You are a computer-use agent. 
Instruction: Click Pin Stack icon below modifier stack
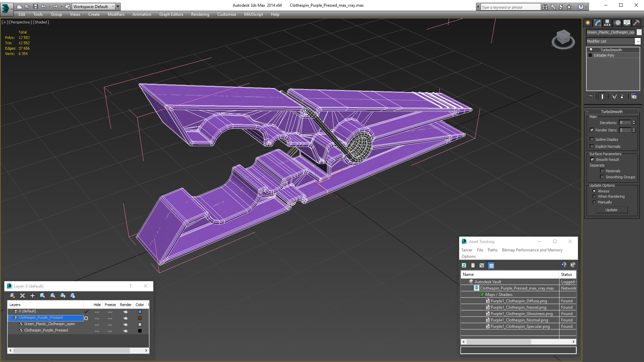click(x=591, y=97)
